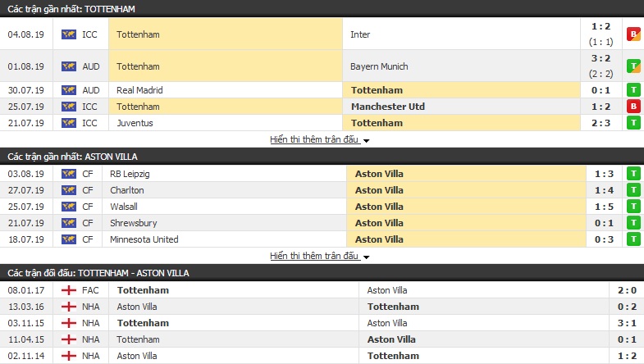Open the bold Manchester Utd team link
The height and width of the screenshot is (364, 644).
pyautogui.click(x=388, y=107)
